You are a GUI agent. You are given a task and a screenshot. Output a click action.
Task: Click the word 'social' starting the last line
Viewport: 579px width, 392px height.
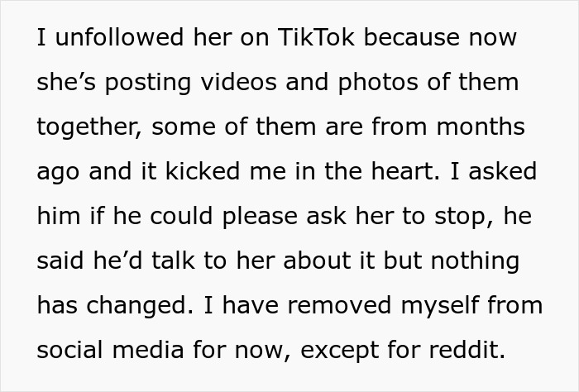69,350
